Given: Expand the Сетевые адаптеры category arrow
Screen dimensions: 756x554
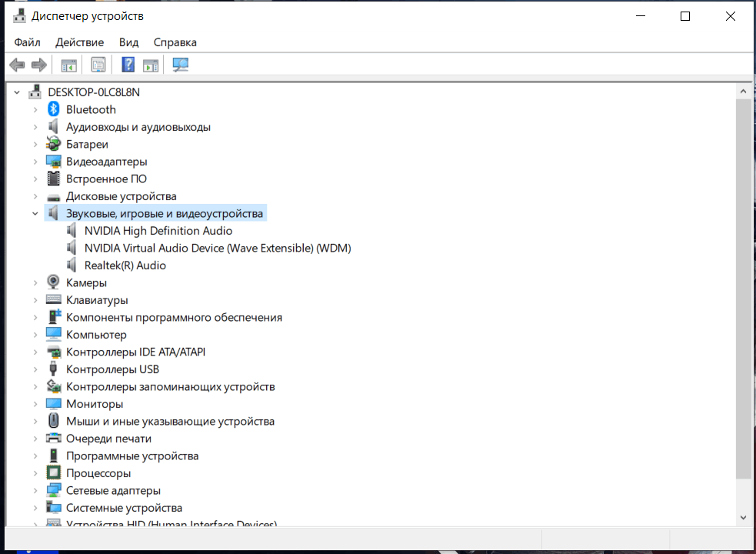Looking at the screenshot, I should tap(35, 490).
